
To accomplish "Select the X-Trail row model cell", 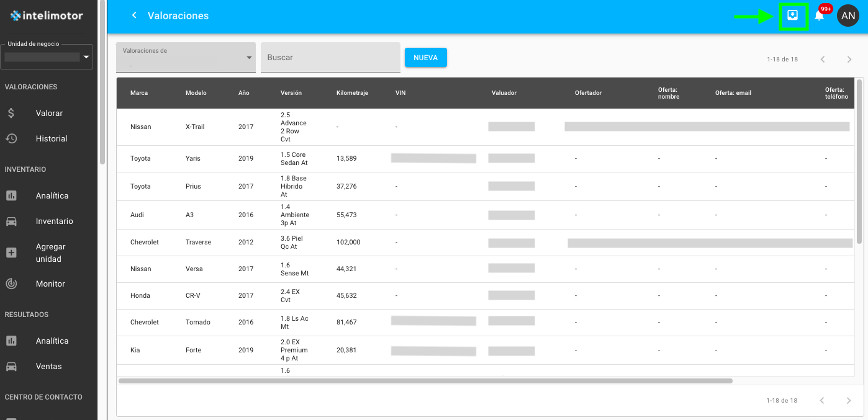I will coord(194,127).
